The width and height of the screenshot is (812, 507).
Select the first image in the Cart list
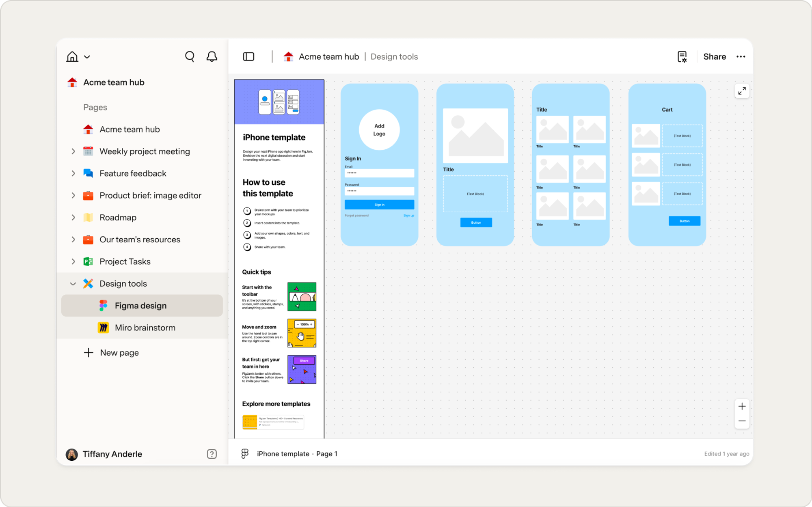coord(646,136)
